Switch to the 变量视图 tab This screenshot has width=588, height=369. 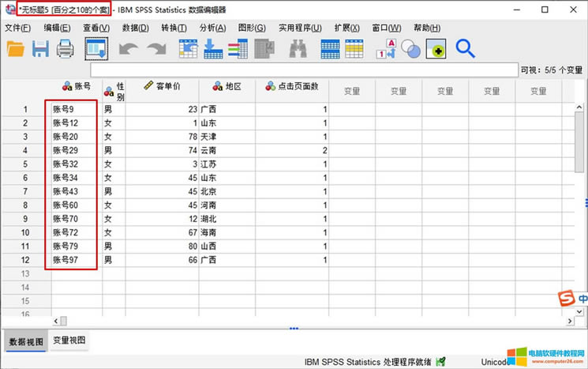click(x=70, y=341)
